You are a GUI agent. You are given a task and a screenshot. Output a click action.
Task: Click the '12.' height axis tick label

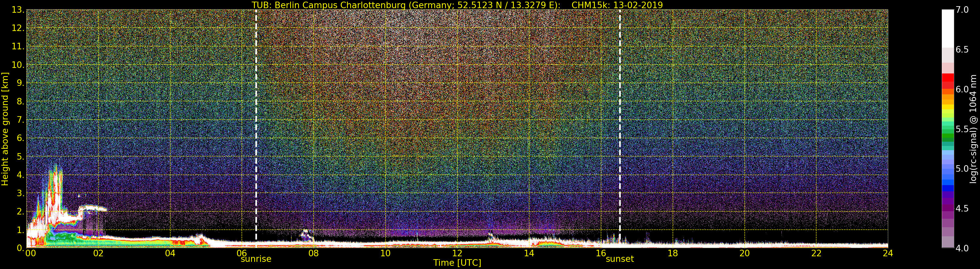pyautogui.click(x=18, y=28)
